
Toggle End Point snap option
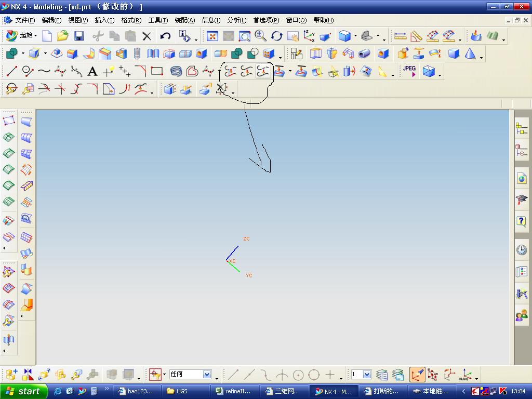pos(233,375)
